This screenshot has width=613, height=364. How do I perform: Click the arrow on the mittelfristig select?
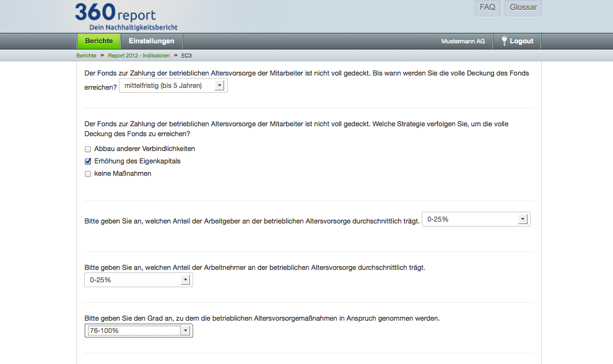219,85
